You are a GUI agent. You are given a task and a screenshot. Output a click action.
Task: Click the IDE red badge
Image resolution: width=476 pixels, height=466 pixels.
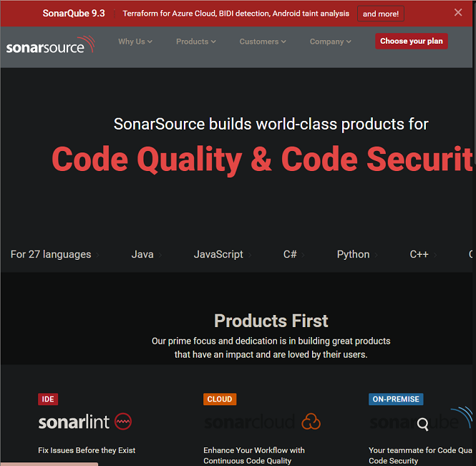(48, 399)
